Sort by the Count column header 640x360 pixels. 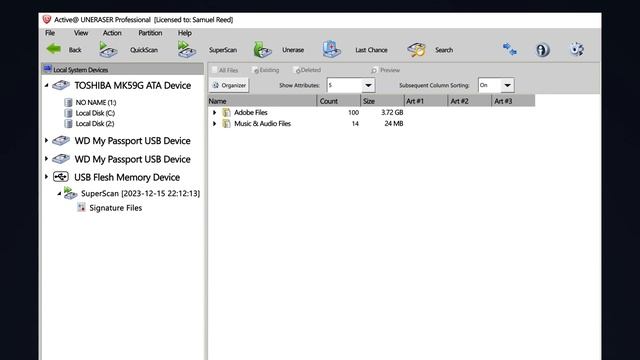click(339, 101)
